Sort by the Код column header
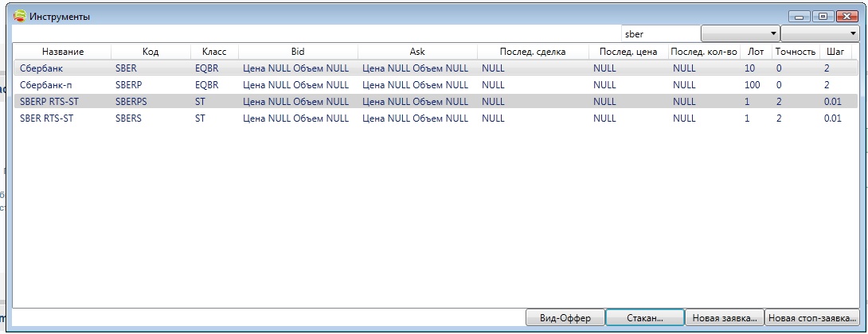868x334 pixels. click(151, 52)
